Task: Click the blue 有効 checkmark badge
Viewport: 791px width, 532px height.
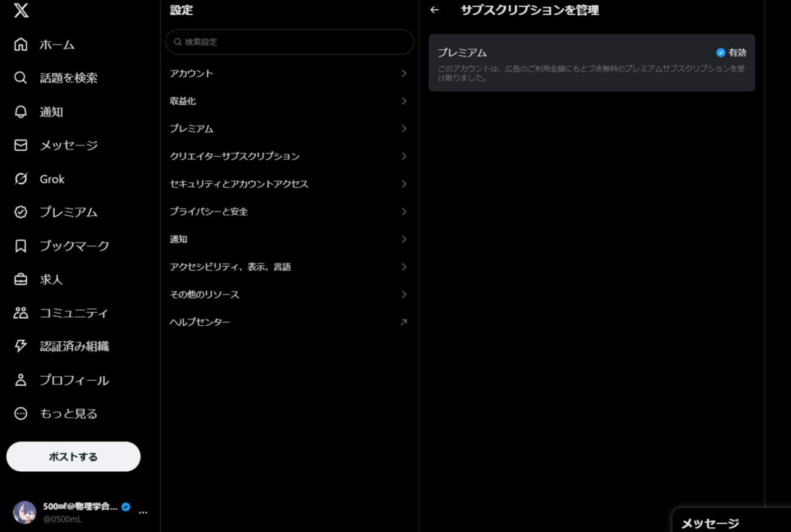Action: coord(720,53)
